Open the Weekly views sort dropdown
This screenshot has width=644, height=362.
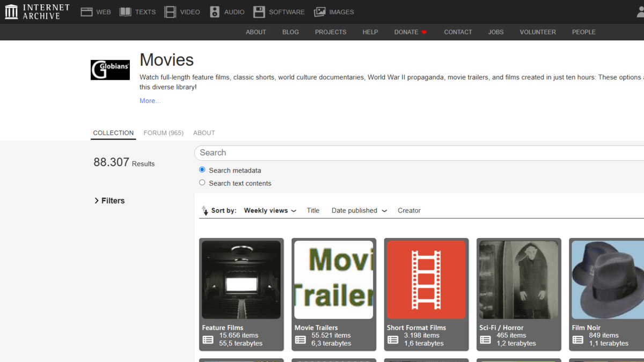coord(270,211)
